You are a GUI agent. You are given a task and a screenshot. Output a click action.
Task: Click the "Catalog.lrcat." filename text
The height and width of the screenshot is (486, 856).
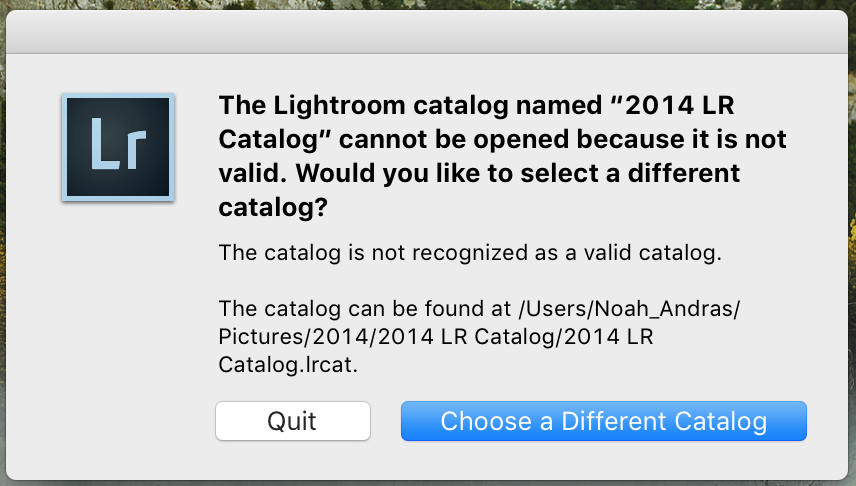click(288, 365)
